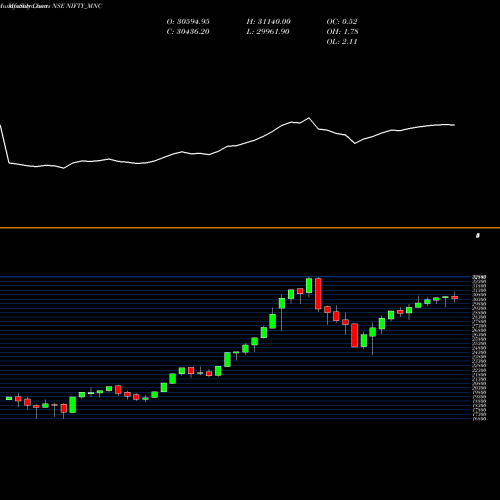Select the open value O: 30594.95
Image resolution: width=500 pixels, height=500 pixels.
188,22
